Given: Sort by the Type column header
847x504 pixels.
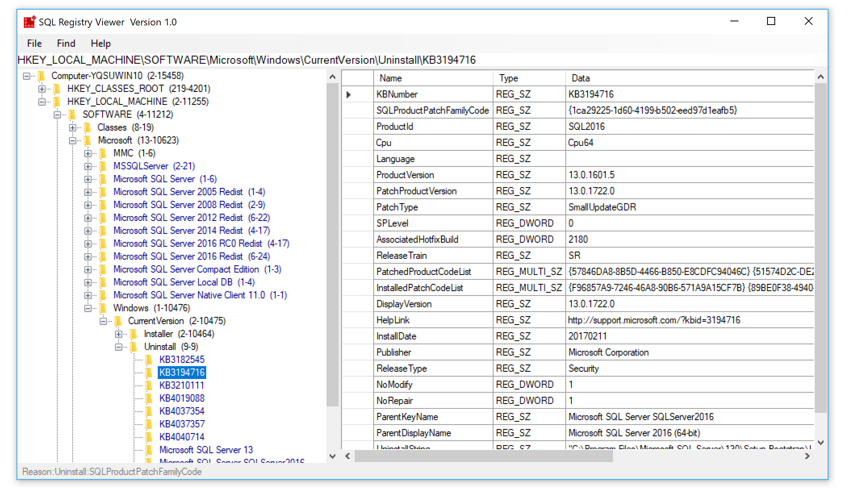Looking at the screenshot, I should (x=529, y=78).
